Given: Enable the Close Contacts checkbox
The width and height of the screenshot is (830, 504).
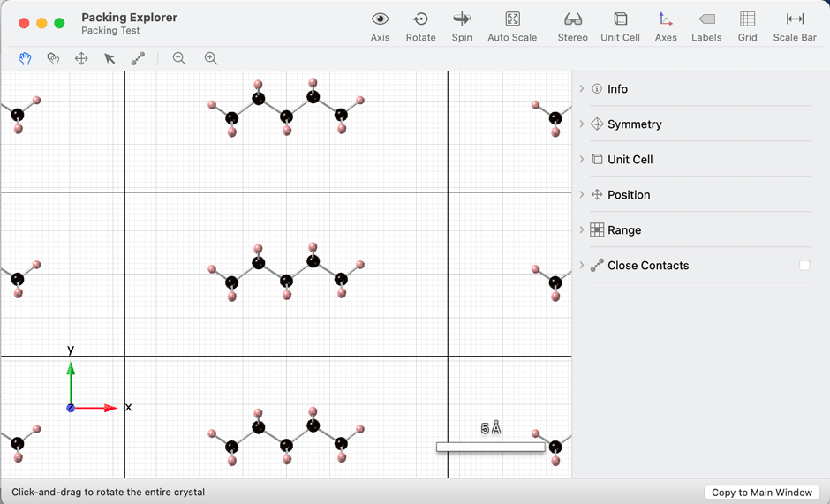Looking at the screenshot, I should (804, 265).
